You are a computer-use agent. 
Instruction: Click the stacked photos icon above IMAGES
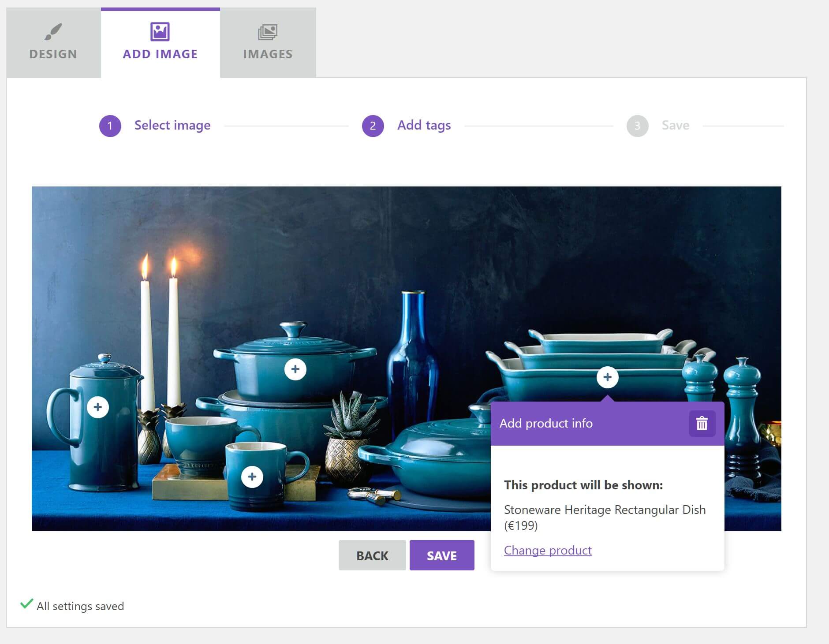267,32
